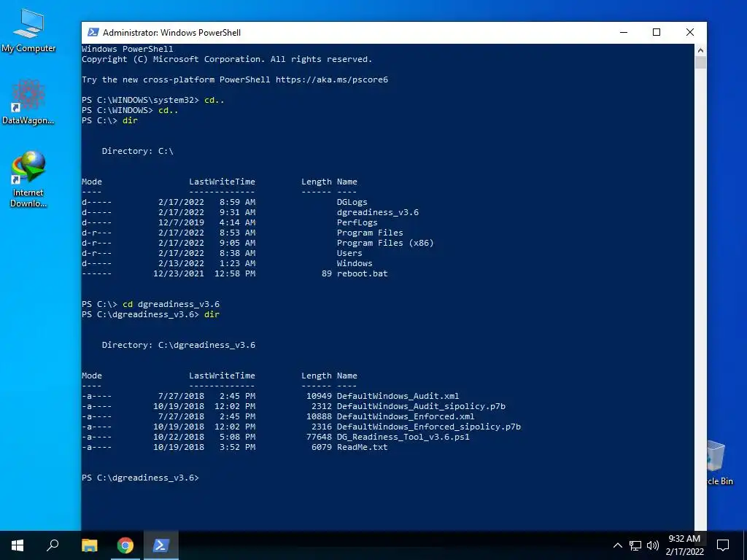Launch Google Chrome from the taskbar

click(125, 545)
